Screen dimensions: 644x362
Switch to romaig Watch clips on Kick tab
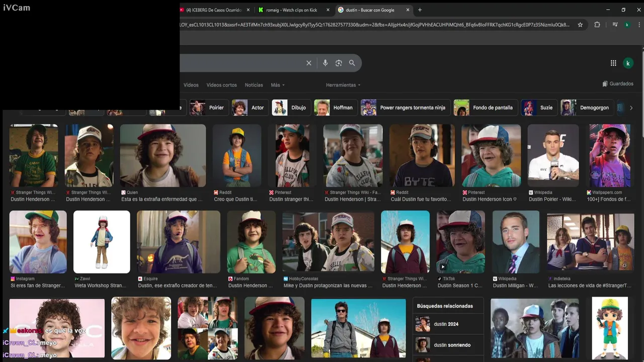click(x=294, y=10)
